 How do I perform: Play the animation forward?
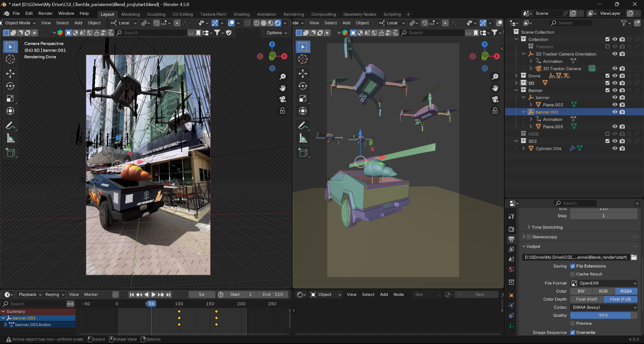153,295
